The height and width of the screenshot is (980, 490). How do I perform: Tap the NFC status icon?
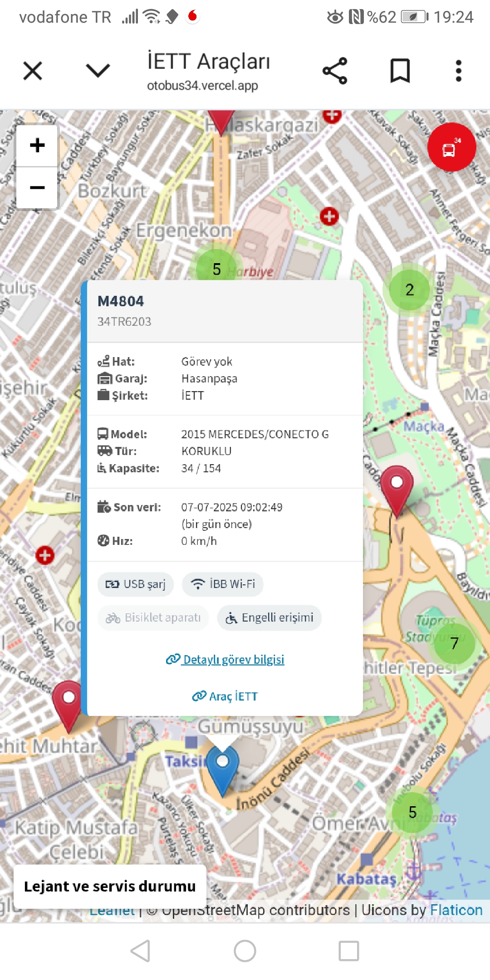[356, 17]
